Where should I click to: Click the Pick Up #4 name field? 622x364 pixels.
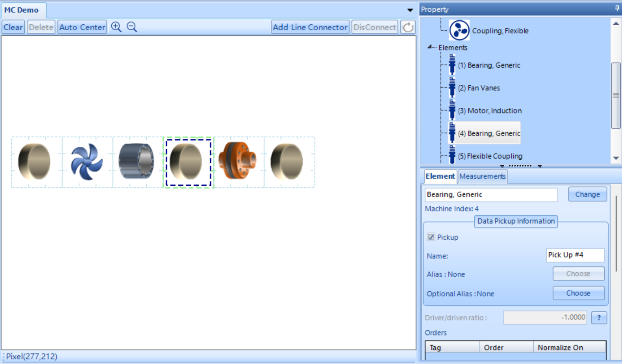pyautogui.click(x=575, y=255)
